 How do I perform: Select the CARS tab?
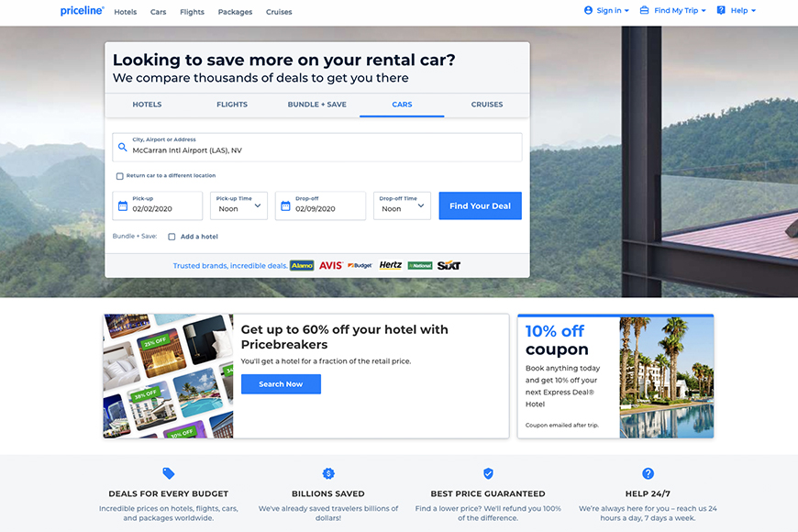pos(402,105)
